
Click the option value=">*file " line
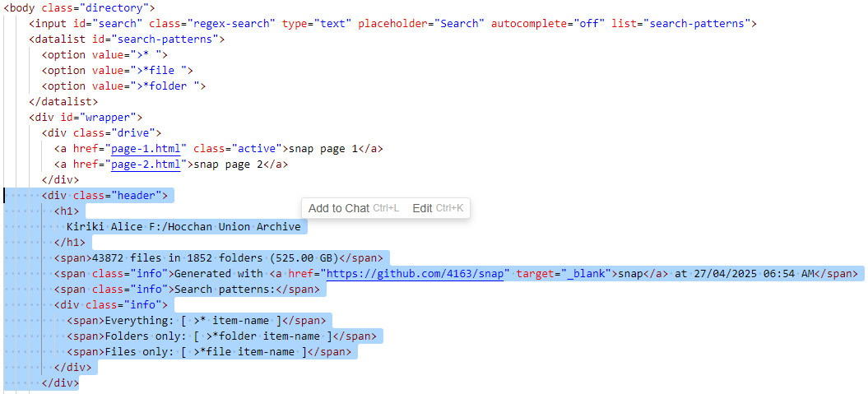(x=117, y=70)
